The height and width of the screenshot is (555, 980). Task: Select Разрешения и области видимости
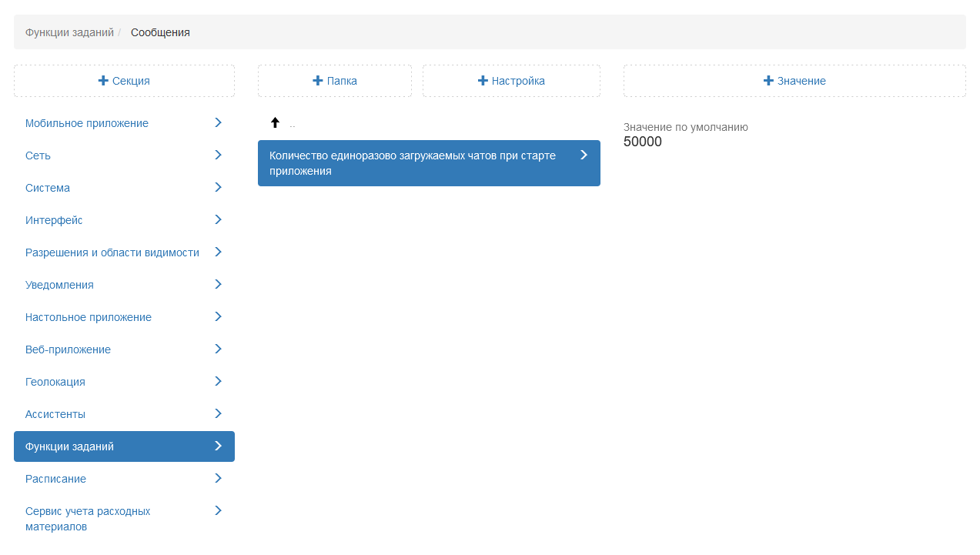(x=112, y=252)
